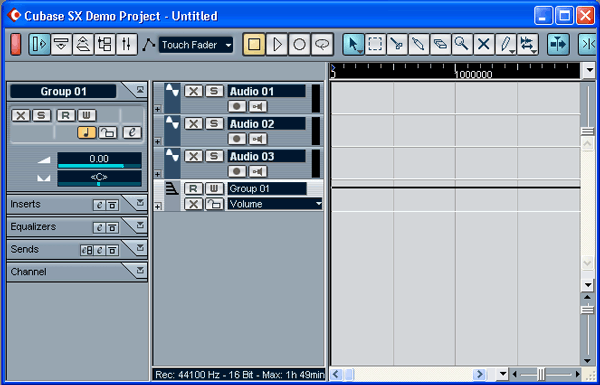Toggle Read on Group 01 automation track

click(x=194, y=188)
